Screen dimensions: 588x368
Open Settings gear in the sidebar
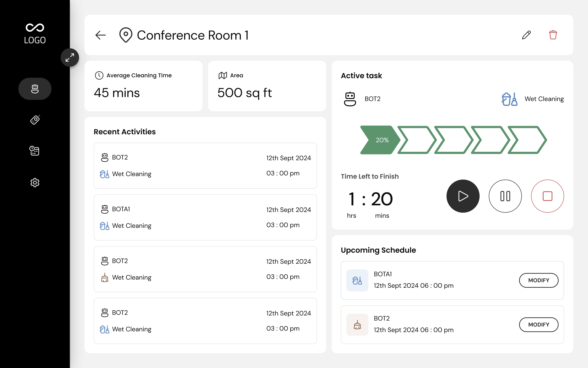(35, 183)
